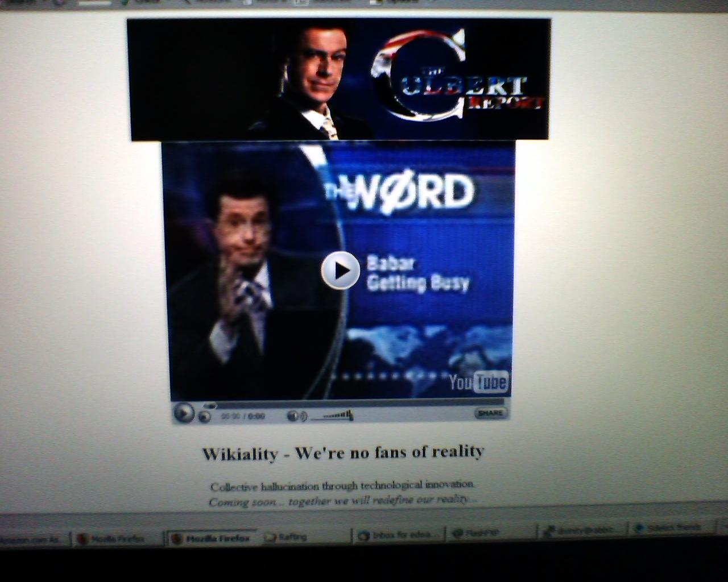Click the YouTube logo on the video

coord(478,382)
